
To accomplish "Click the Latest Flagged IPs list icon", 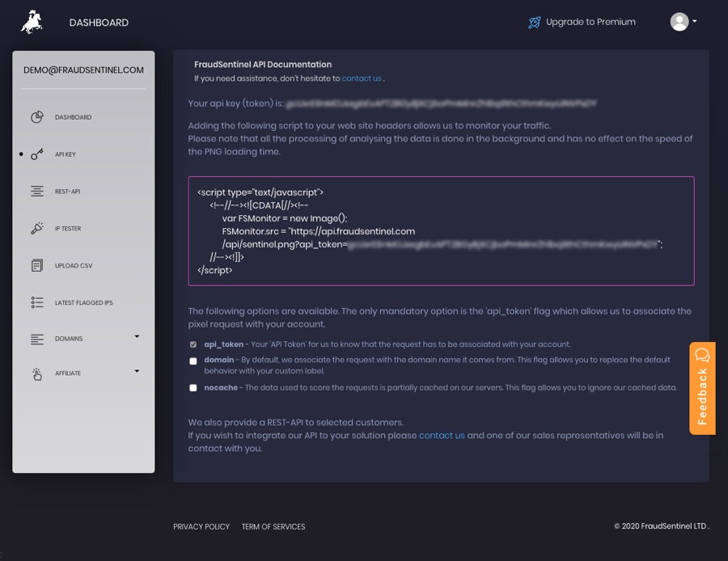I will click(x=37, y=302).
